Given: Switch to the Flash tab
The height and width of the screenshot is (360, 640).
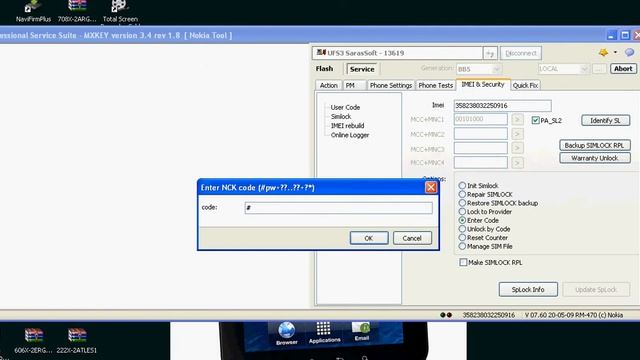Looking at the screenshot, I should pyautogui.click(x=324, y=69).
